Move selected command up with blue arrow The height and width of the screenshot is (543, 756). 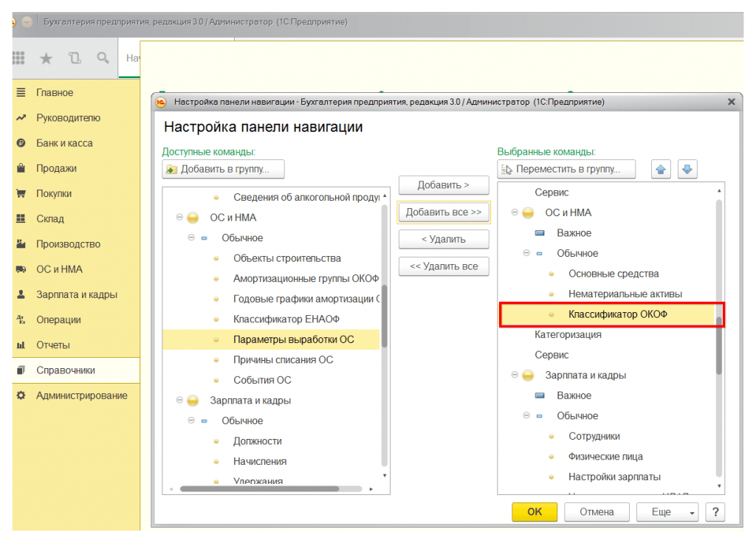661,169
